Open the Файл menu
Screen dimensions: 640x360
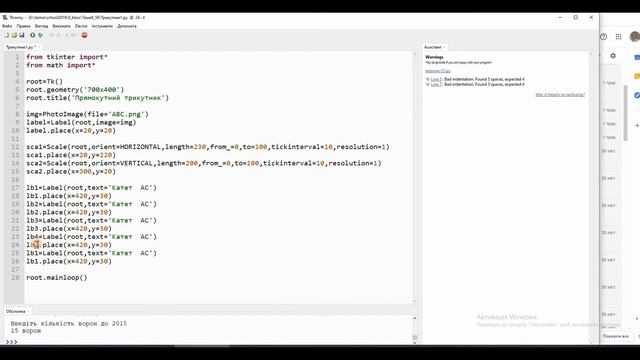click(x=7, y=26)
